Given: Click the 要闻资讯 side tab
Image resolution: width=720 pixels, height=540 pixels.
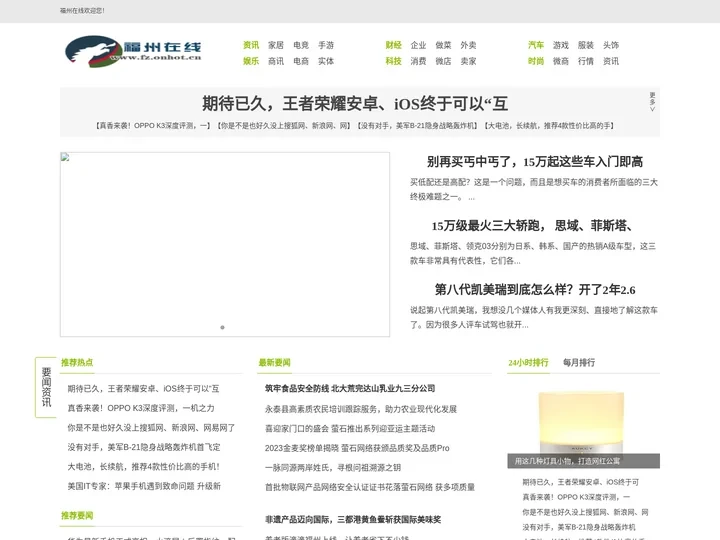Looking at the screenshot, I should [x=46, y=387].
